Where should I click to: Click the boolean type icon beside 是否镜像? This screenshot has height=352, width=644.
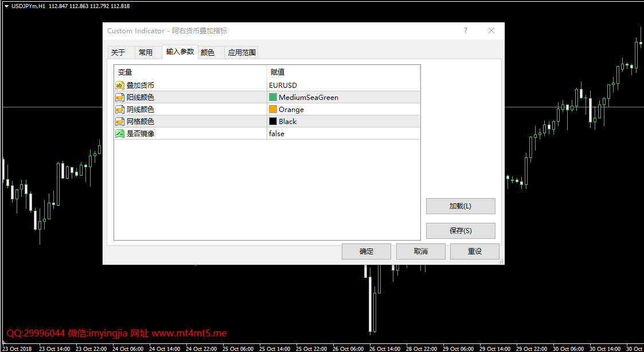[120, 134]
